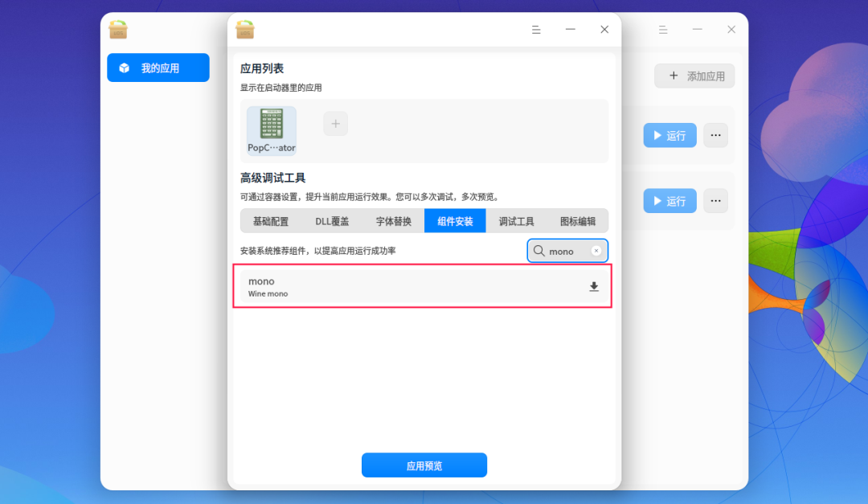Click the 添加应用 button
Viewport: 868px width, 504px height.
point(694,76)
